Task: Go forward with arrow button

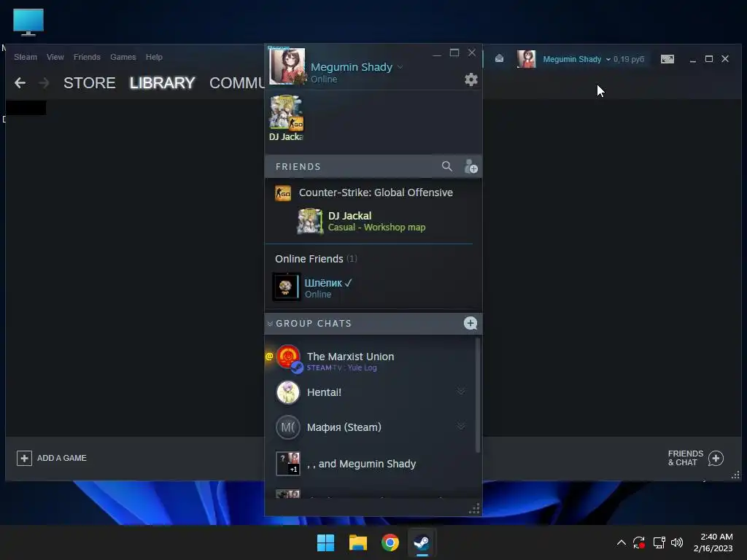Action: (x=44, y=83)
